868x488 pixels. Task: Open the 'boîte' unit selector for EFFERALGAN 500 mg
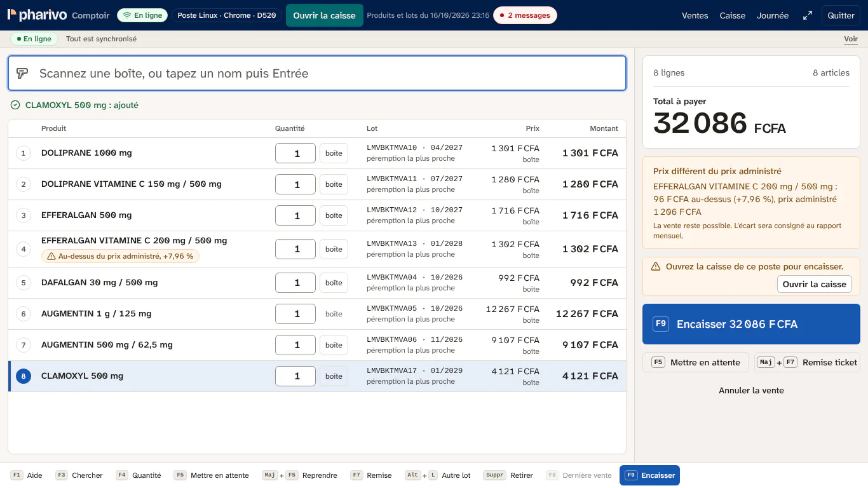click(334, 215)
